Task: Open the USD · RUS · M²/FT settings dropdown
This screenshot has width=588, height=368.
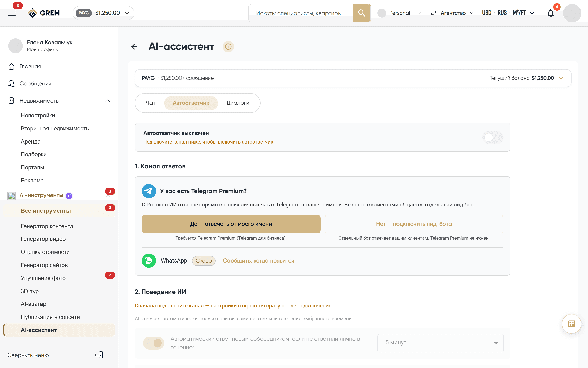Action: point(508,13)
